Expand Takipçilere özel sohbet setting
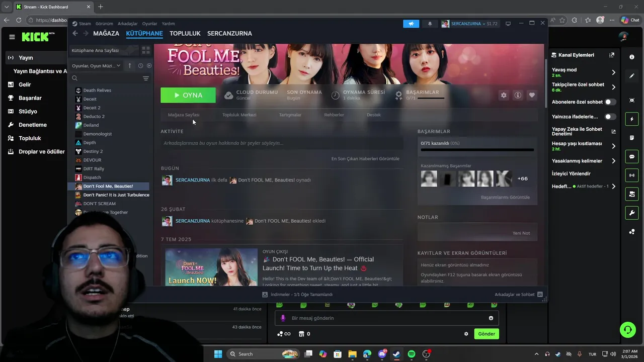644x362 pixels. click(584, 87)
